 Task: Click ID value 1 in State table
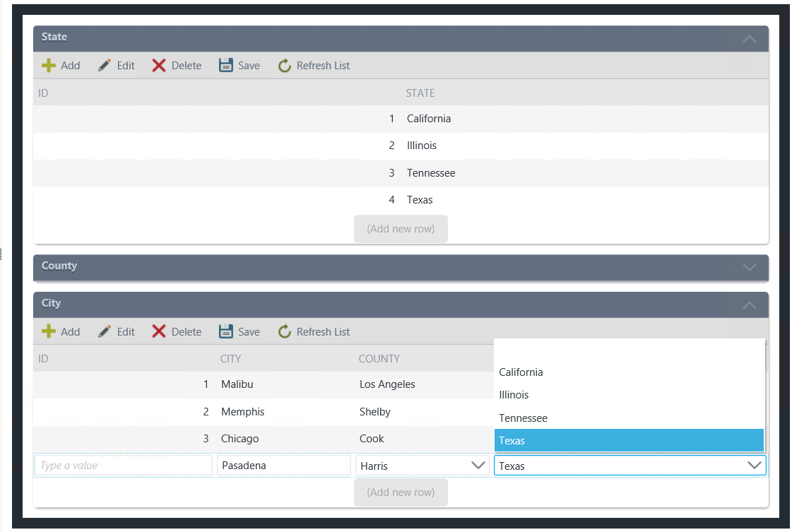pos(391,119)
